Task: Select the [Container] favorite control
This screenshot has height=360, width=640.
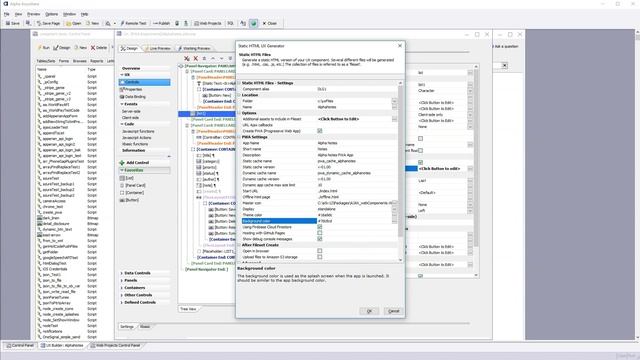Action: tap(132, 193)
